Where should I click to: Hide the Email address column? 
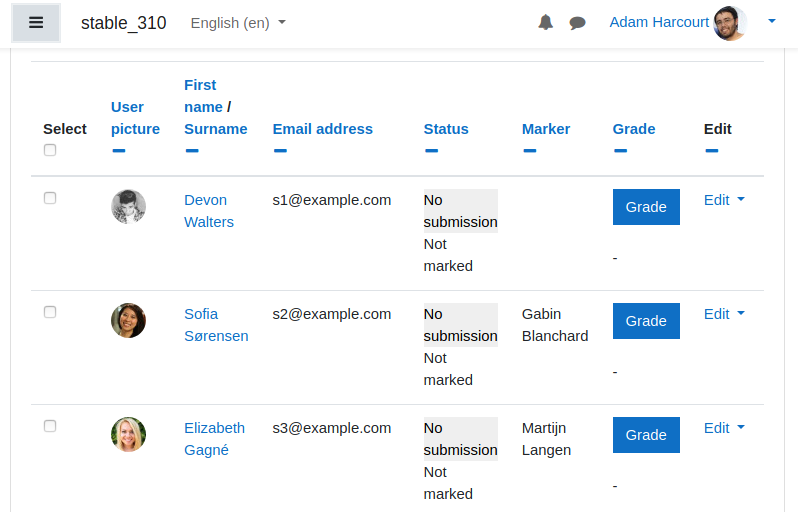(x=280, y=151)
